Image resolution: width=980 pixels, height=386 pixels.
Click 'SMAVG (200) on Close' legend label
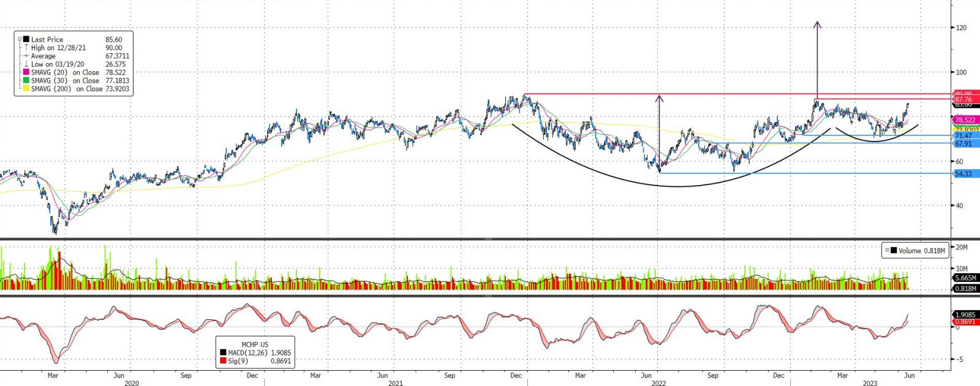[x=67, y=89]
